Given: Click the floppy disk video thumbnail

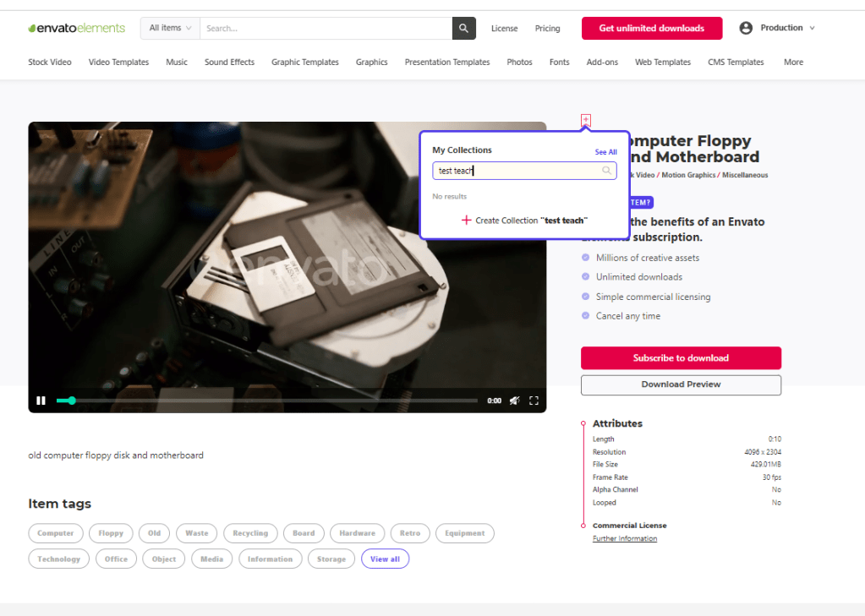Looking at the screenshot, I should 287,268.
